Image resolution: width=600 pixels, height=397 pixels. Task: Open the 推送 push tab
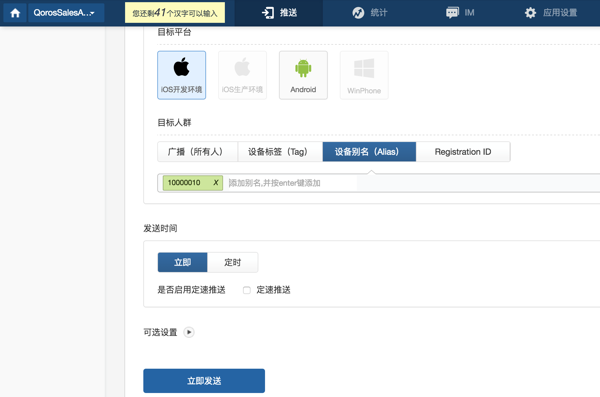point(279,13)
